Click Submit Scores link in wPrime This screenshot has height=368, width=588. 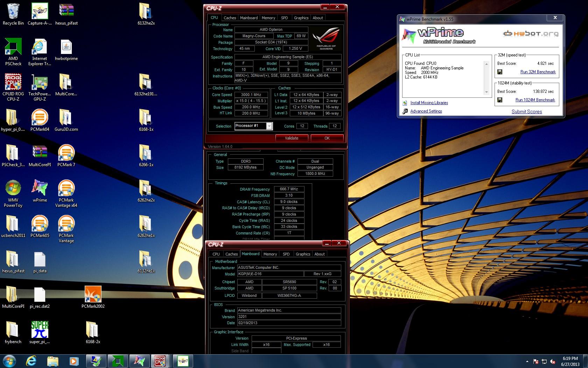527,111
